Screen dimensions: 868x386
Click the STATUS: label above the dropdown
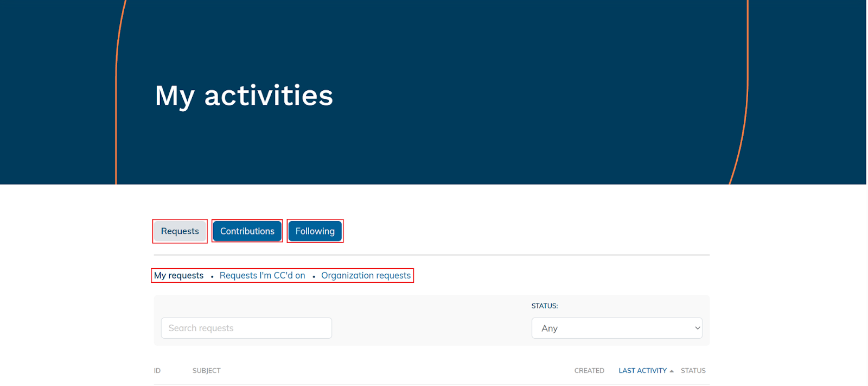pyautogui.click(x=544, y=306)
